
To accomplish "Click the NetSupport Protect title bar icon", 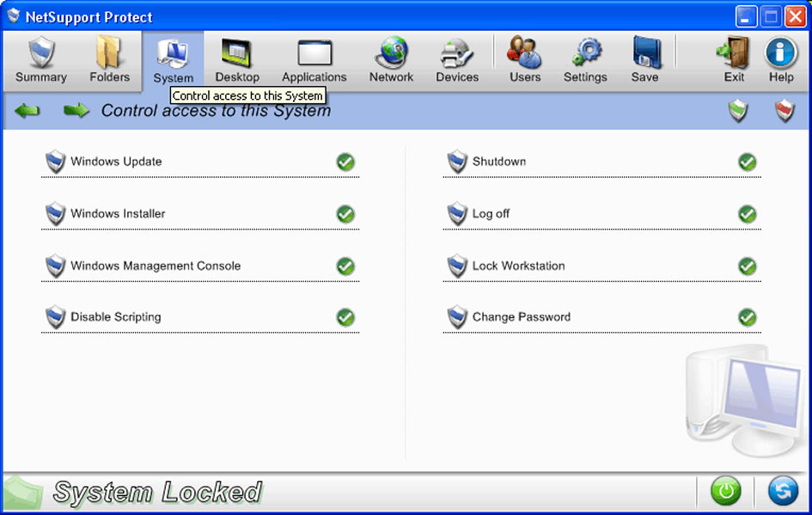I will click(14, 16).
